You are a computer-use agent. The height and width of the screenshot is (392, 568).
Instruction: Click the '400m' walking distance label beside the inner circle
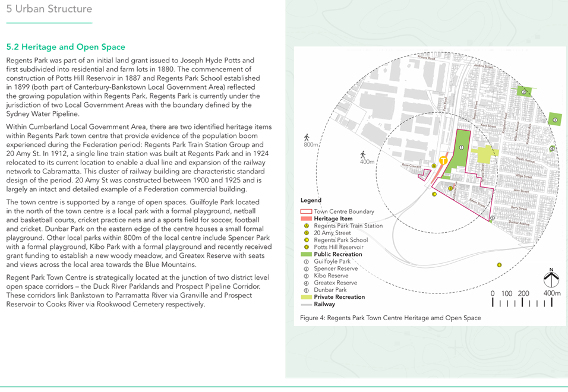coord(367,162)
